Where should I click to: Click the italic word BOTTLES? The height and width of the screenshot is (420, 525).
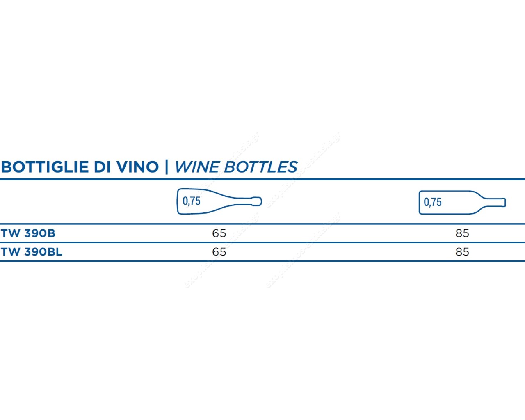[x=261, y=167]
